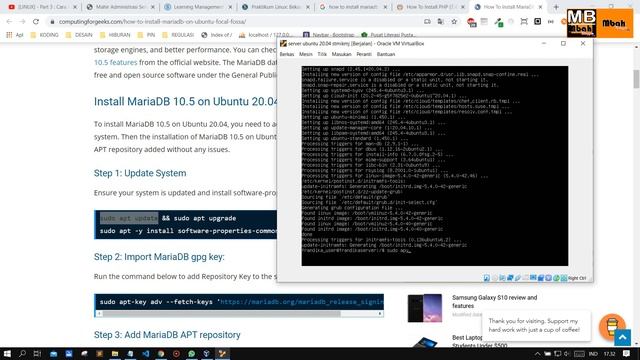Open the Berkas menu in VirtualBox

(287, 54)
